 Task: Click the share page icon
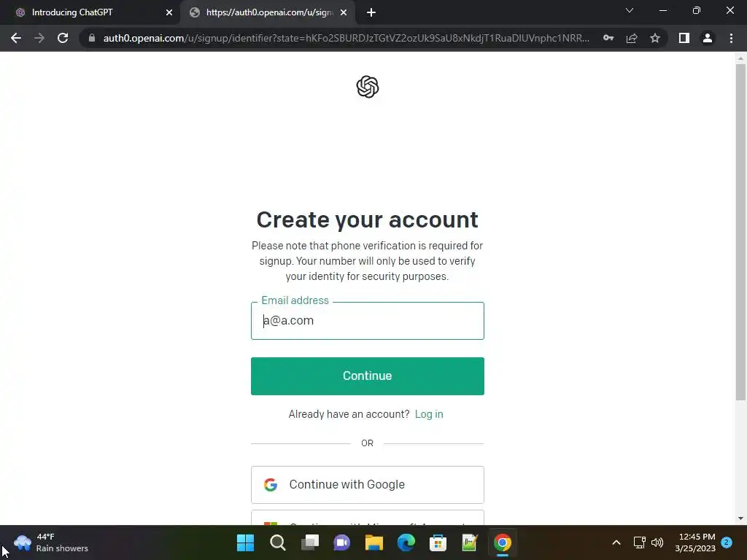632,38
